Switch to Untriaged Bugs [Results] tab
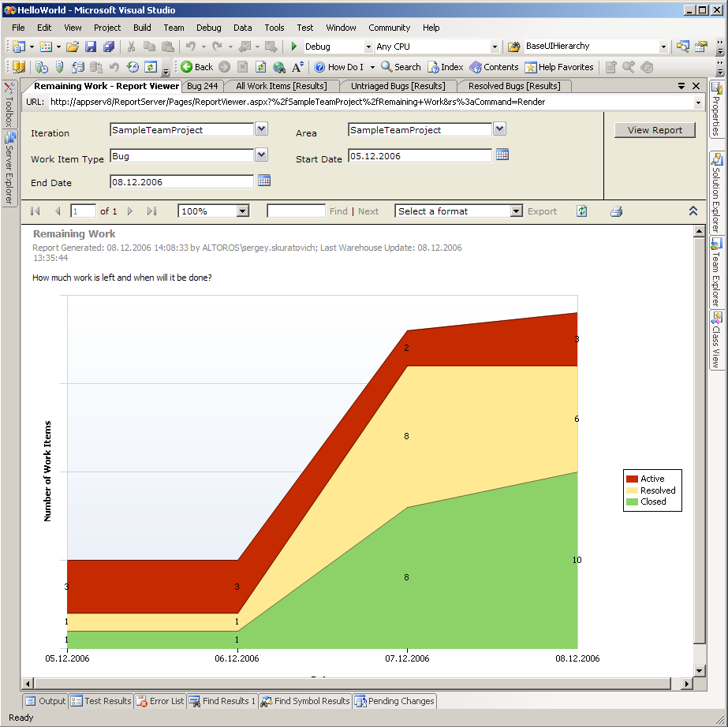The width and height of the screenshot is (728, 727). tap(398, 86)
